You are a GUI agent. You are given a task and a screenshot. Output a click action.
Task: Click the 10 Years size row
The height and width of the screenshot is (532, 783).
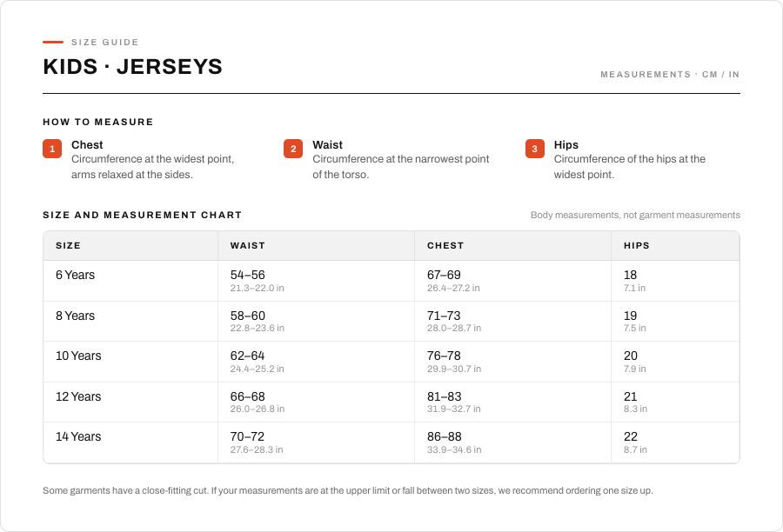click(391, 362)
